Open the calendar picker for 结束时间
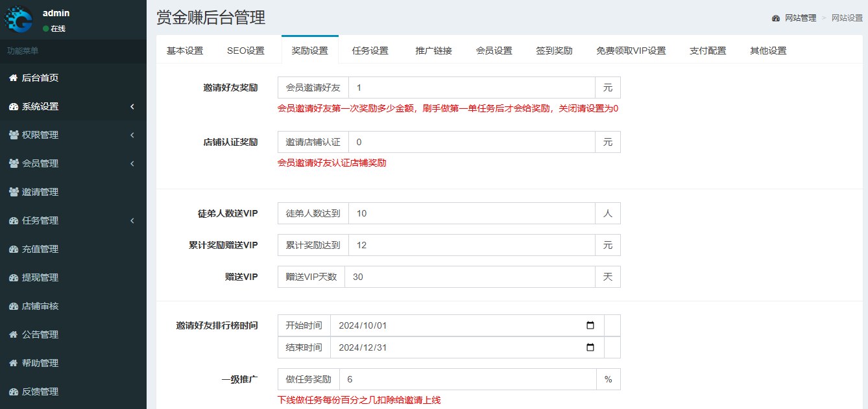The width and height of the screenshot is (868, 409). [x=589, y=347]
